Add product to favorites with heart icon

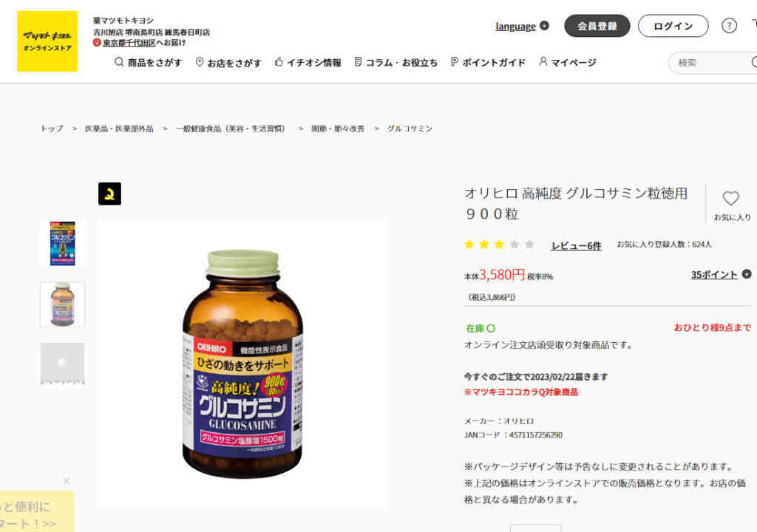(x=731, y=198)
